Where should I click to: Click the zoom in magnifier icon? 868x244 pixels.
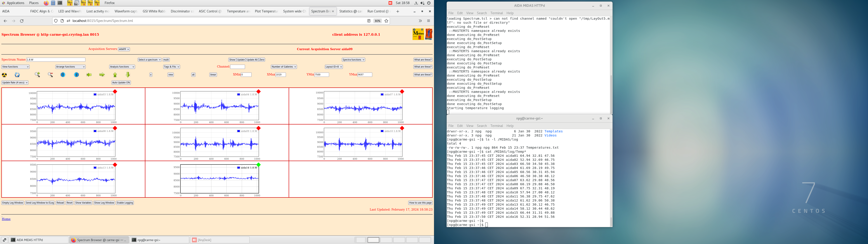tap(37, 75)
